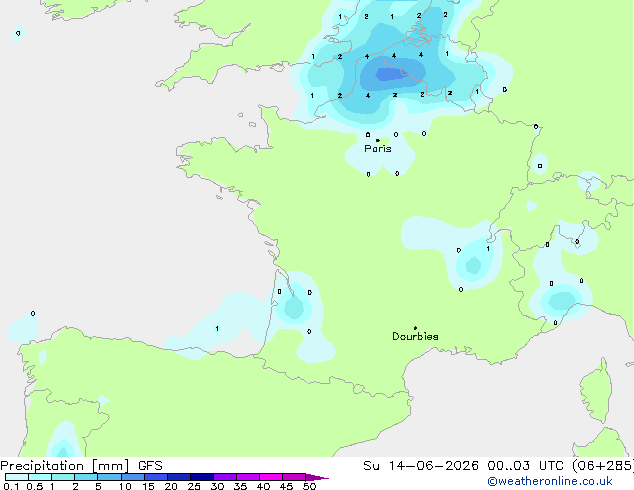Click the legend value 50
The width and height of the screenshot is (634, 490).
[309, 486]
